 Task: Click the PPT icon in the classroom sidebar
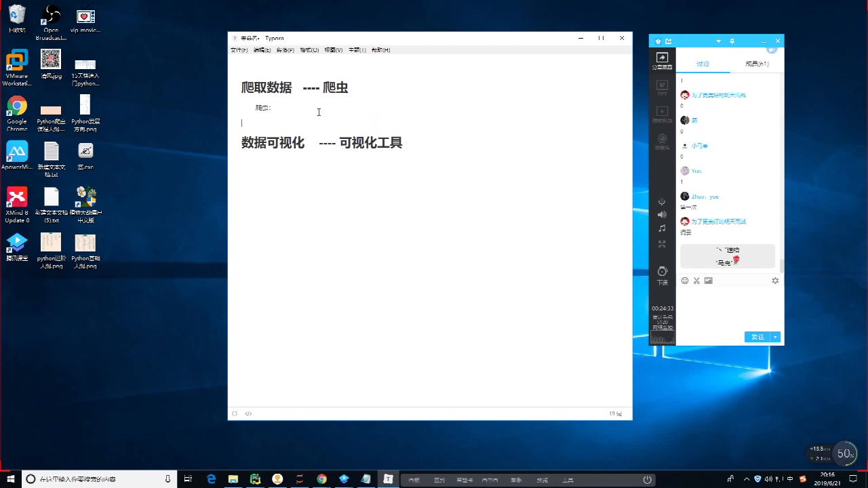coord(662,86)
